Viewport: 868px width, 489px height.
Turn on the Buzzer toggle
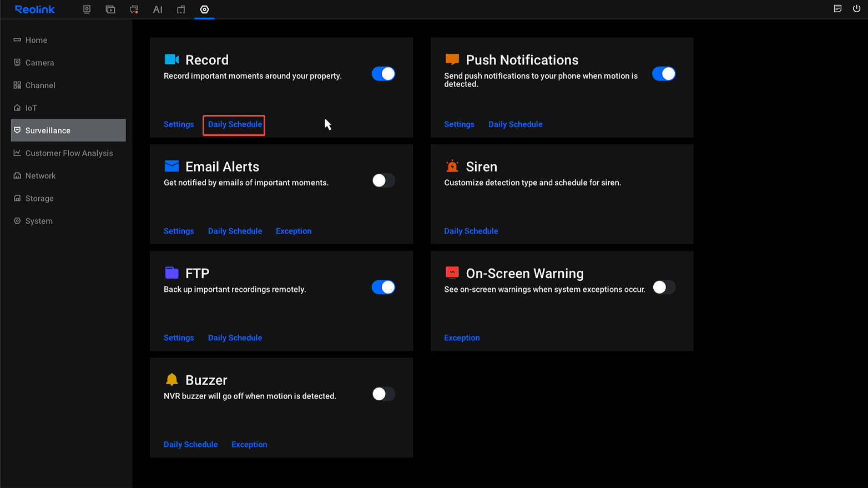click(x=383, y=394)
